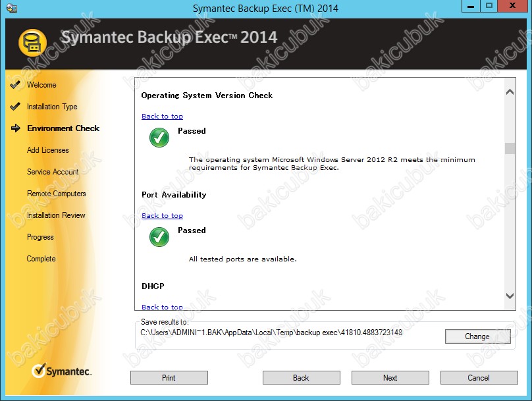The width and height of the screenshot is (532, 401).
Task: Click the green Passed icon for Port Availability
Action: pyautogui.click(x=159, y=236)
